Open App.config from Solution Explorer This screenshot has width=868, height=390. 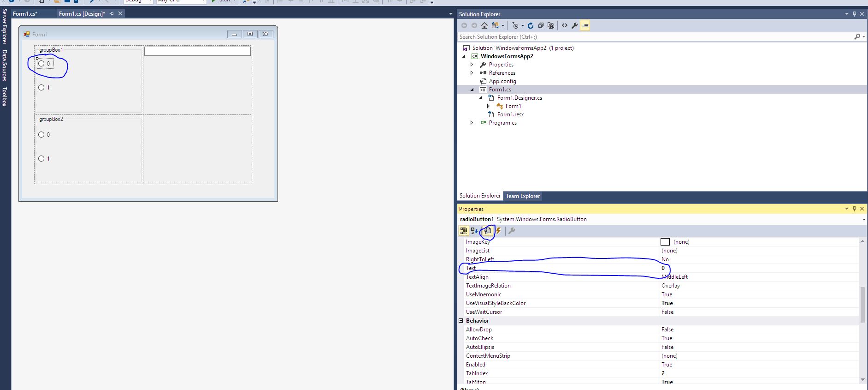click(x=502, y=81)
